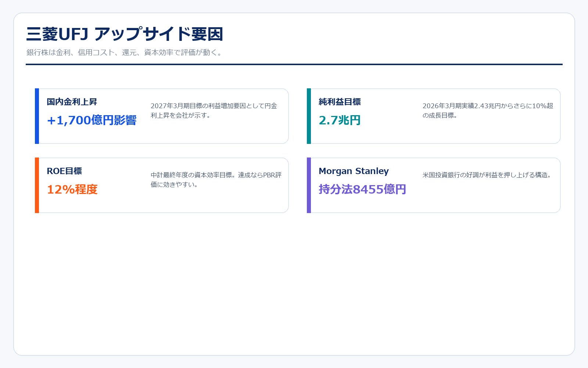Click the description starting 2026年3月期実績
This screenshot has width=588, height=368.
[488, 110]
